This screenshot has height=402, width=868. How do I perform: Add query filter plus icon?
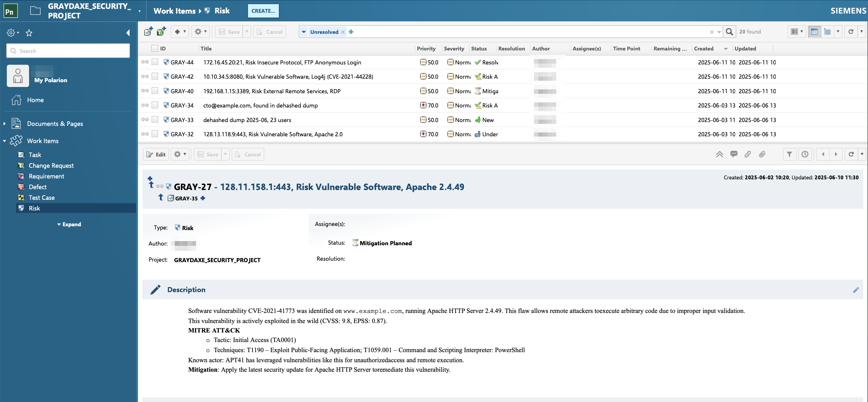[351, 32]
